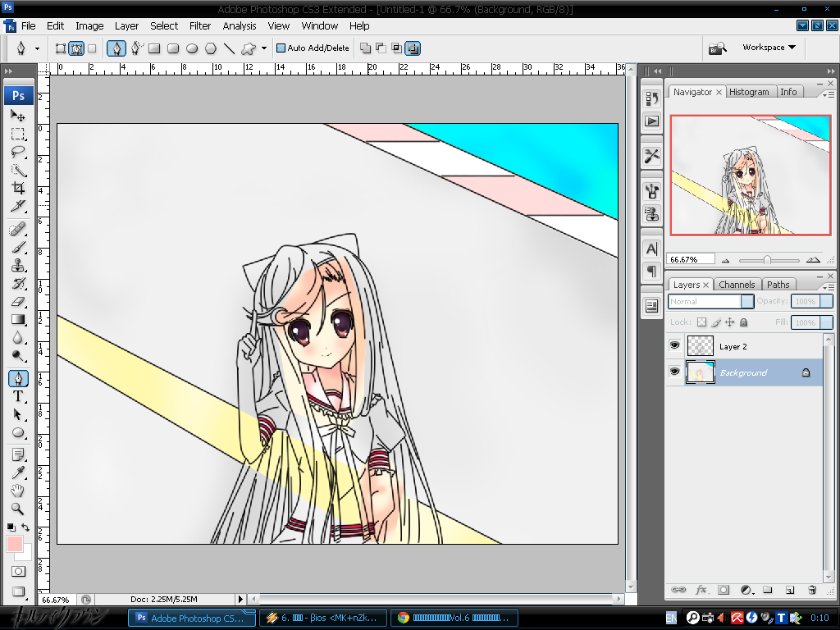Image resolution: width=840 pixels, height=630 pixels.
Task: Switch to the Channels tab
Action: coord(737,285)
